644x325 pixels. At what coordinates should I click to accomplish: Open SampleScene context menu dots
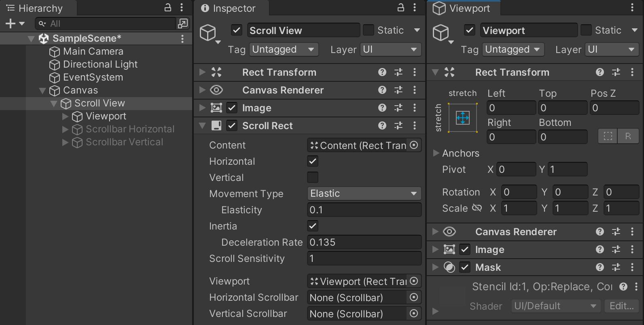point(182,38)
